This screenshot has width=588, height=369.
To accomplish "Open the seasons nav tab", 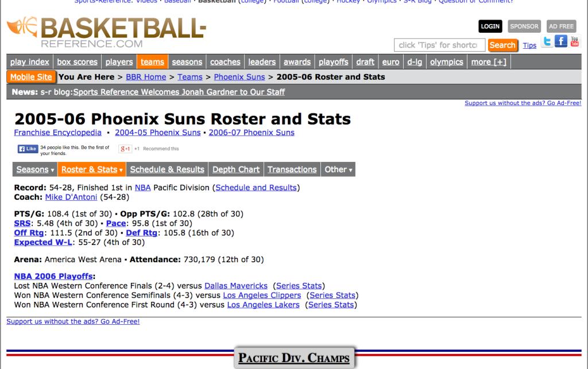I will click(187, 62).
